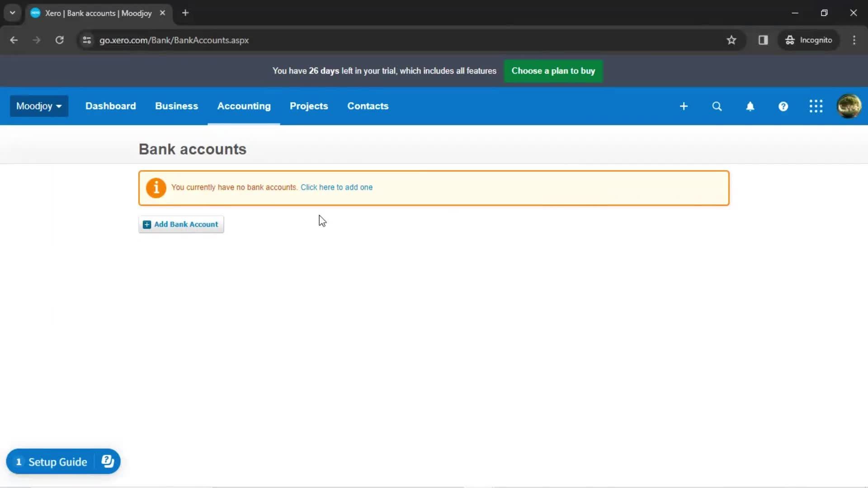The height and width of the screenshot is (488, 868).
Task: Open the Accounting menu
Action: coord(244,106)
